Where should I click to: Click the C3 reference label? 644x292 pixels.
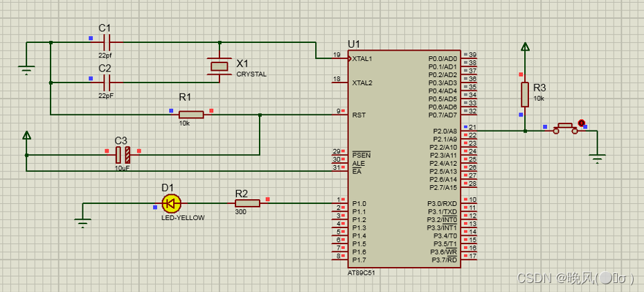coord(120,139)
